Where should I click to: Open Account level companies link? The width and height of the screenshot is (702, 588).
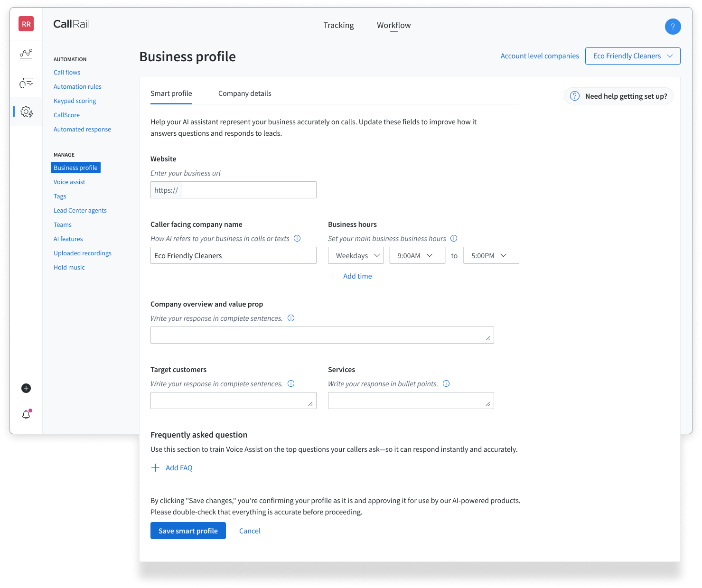539,56
